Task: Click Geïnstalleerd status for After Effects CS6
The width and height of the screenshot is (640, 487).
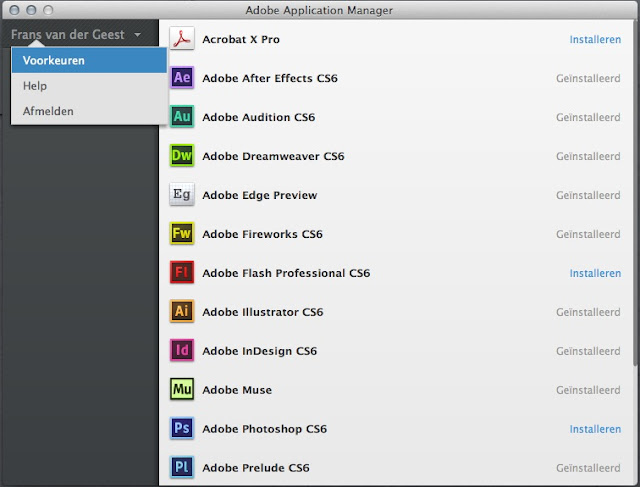Action: [x=588, y=78]
